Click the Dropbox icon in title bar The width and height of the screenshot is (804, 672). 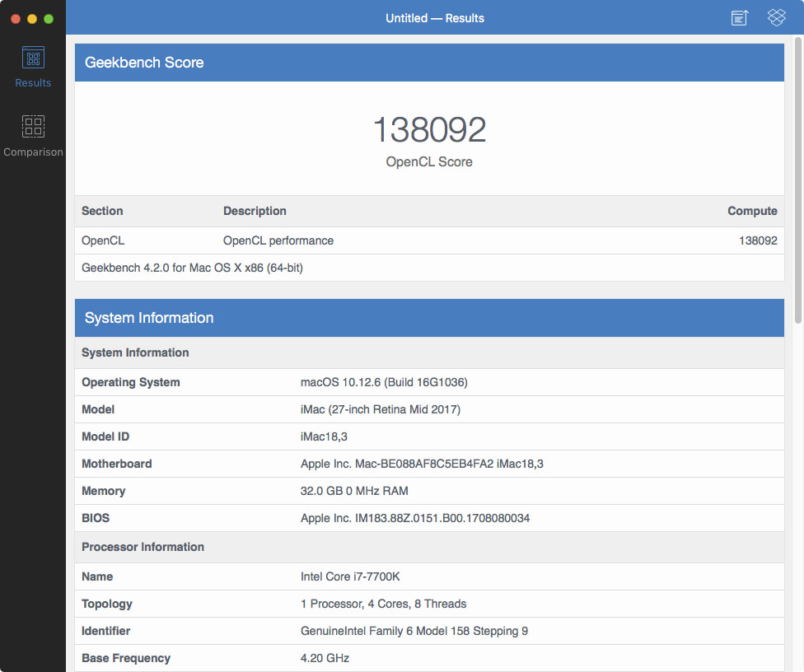776,17
